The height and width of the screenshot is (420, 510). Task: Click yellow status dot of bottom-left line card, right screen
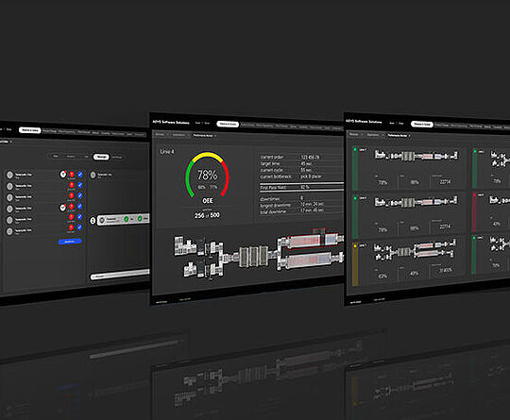pos(355,246)
